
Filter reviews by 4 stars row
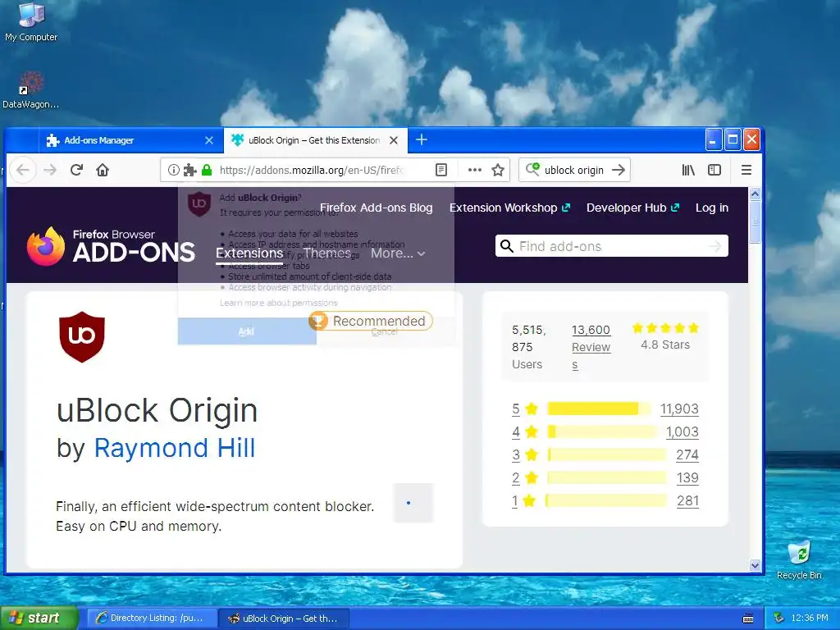point(605,431)
